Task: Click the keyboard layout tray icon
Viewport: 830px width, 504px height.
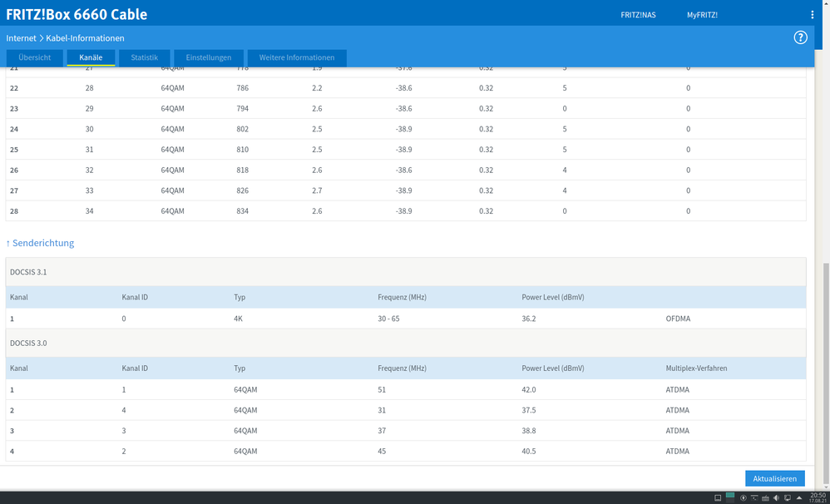Action: tap(765, 498)
